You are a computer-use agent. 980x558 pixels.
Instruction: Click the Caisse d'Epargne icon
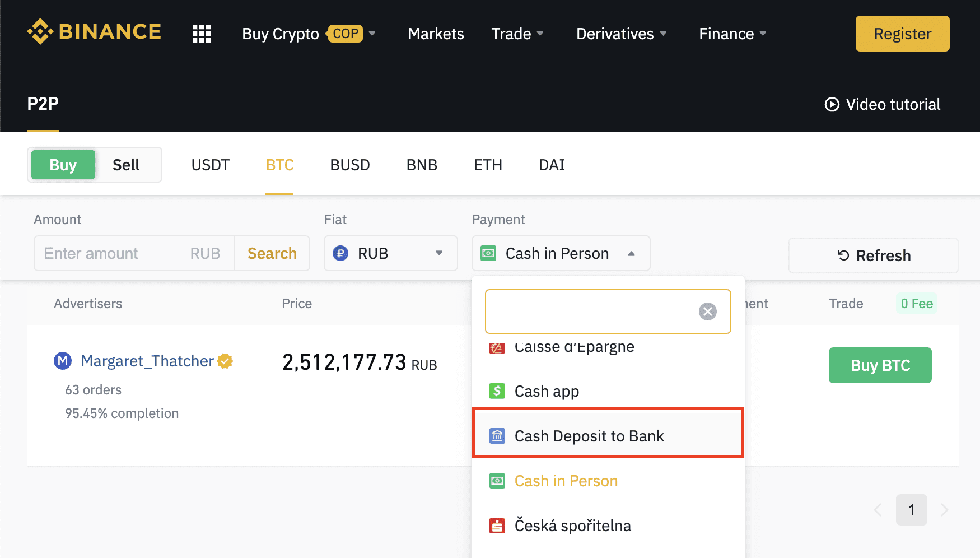click(x=497, y=347)
